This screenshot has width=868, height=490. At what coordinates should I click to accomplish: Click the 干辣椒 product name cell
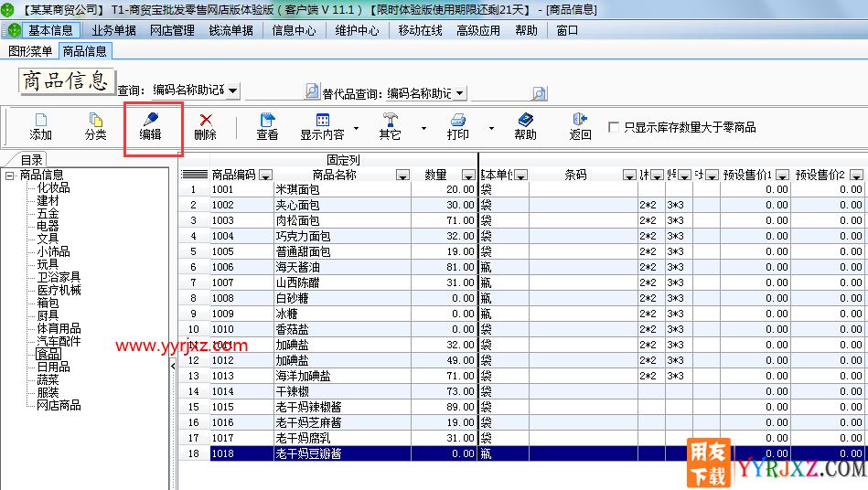coord(342,391)
